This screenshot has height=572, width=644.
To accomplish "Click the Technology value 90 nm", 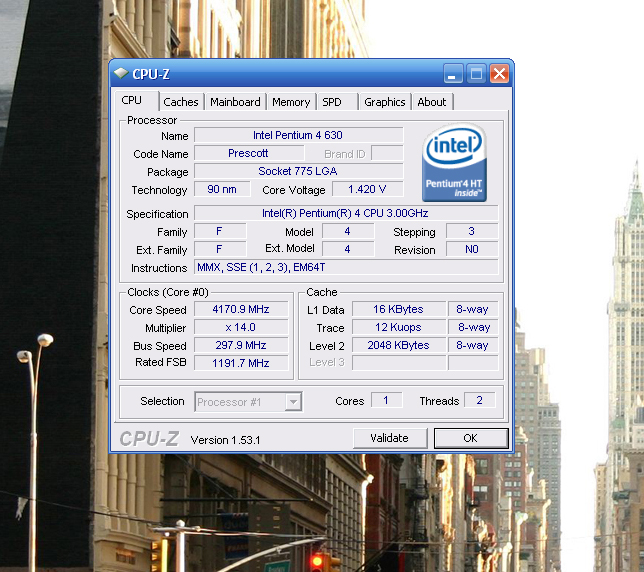I will (x=222, y=189).
